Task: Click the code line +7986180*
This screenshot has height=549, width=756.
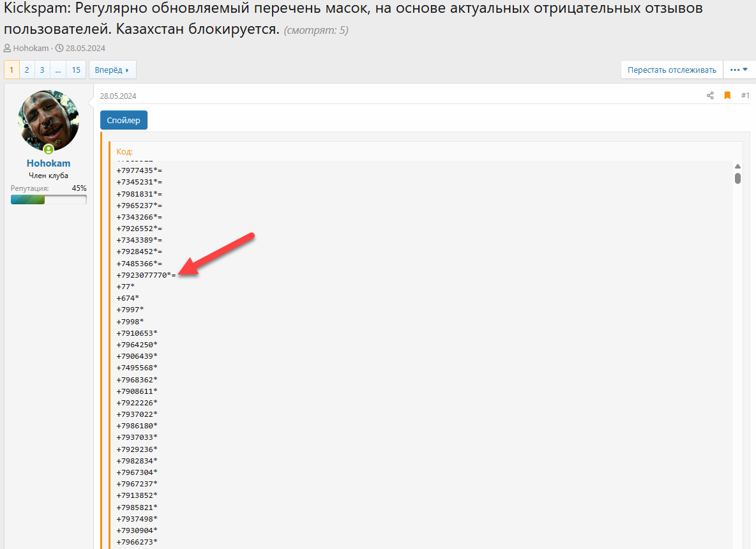Action: pyautogui.click(x=137, y=426)
